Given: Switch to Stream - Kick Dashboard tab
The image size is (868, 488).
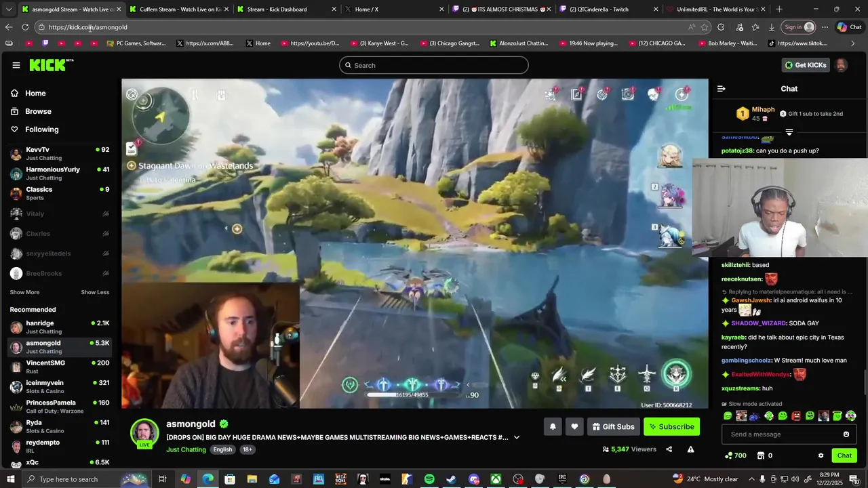Looking at the screenshot, I should (x=287, y=9).
